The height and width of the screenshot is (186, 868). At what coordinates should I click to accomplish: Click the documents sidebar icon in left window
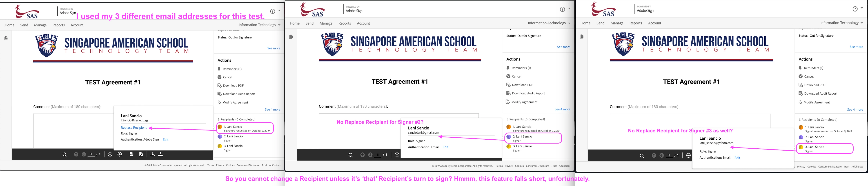pyautogui.click(x=6, y=38)
